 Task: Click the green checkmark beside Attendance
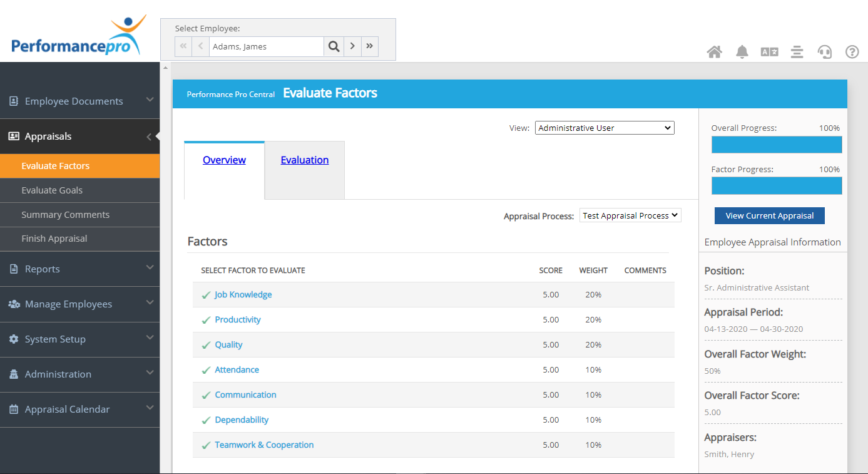[x=206, y=370]
